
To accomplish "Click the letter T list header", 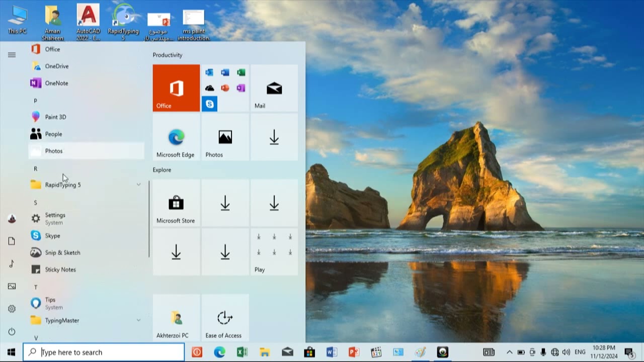I will (35, 287).
